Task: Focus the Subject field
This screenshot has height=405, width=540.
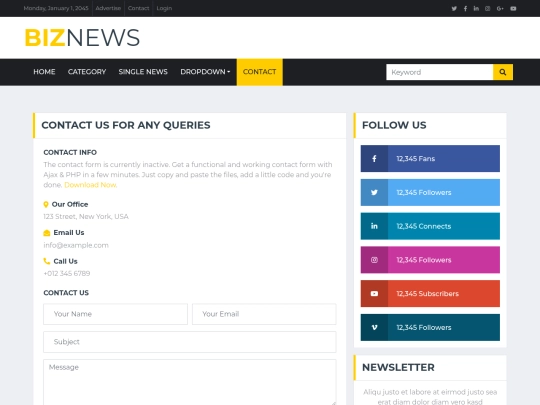Action: (190, 342)
